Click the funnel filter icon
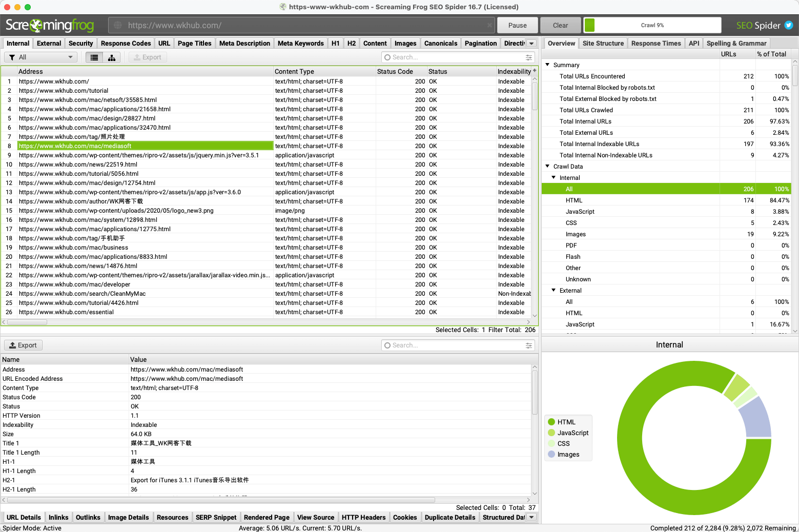The image size is (799, 532). [x=12, y=57]
